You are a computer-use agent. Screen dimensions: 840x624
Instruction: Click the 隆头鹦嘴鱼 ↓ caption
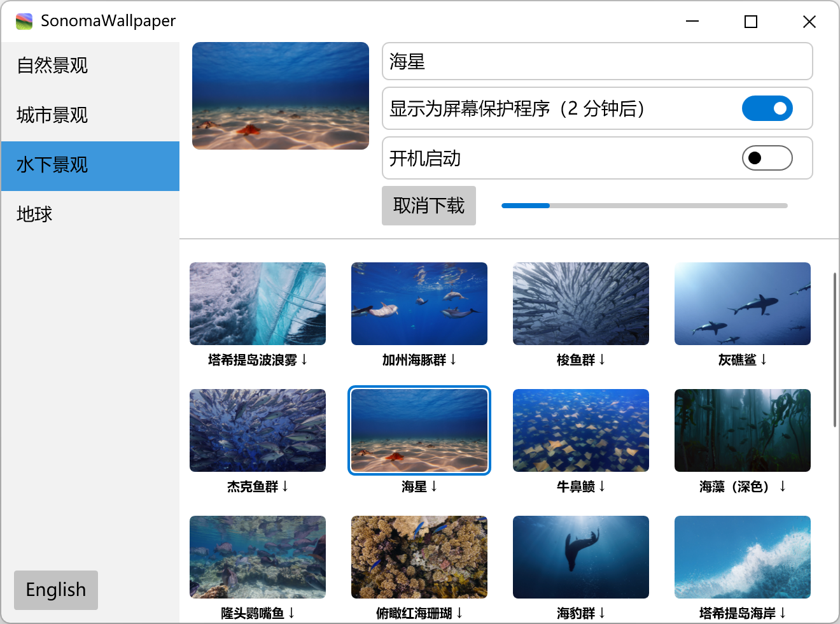coord(258,613)
